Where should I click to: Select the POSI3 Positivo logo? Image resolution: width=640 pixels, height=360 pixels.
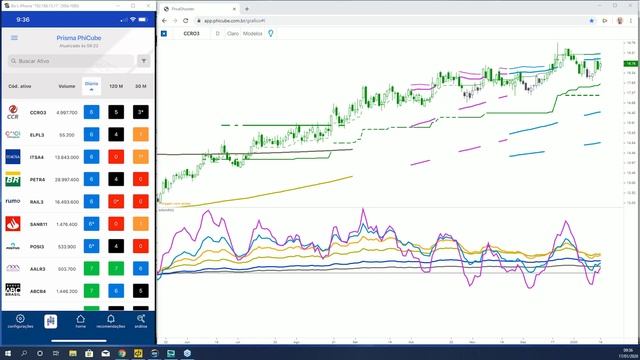(13, 246)
